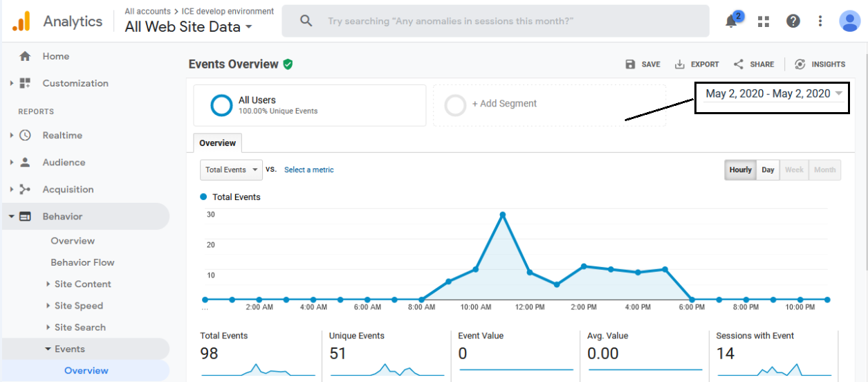The height and width of the screenshot is (382, 868).
Task: Click the user account avatar
Action: click(849, 21)
